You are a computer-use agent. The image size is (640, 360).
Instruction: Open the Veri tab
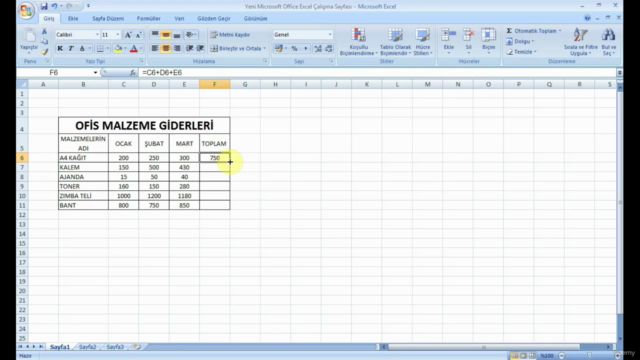[x=179, y=18]
